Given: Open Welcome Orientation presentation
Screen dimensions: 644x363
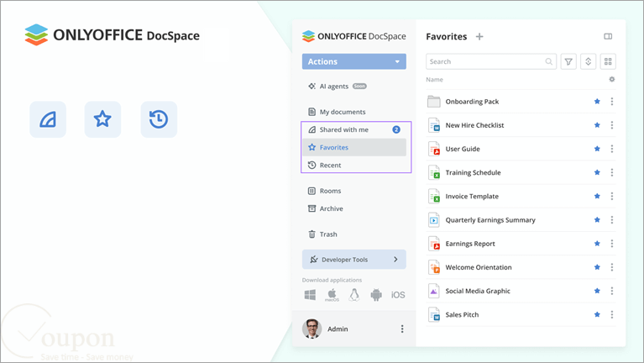Looking at the screenshot, I should click(479, 267).
